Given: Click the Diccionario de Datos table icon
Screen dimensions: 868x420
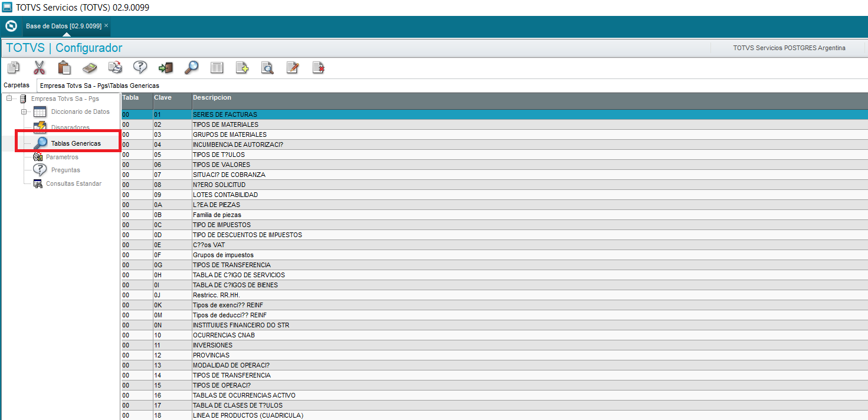Looking at the screenshot, I should (40, 112).
